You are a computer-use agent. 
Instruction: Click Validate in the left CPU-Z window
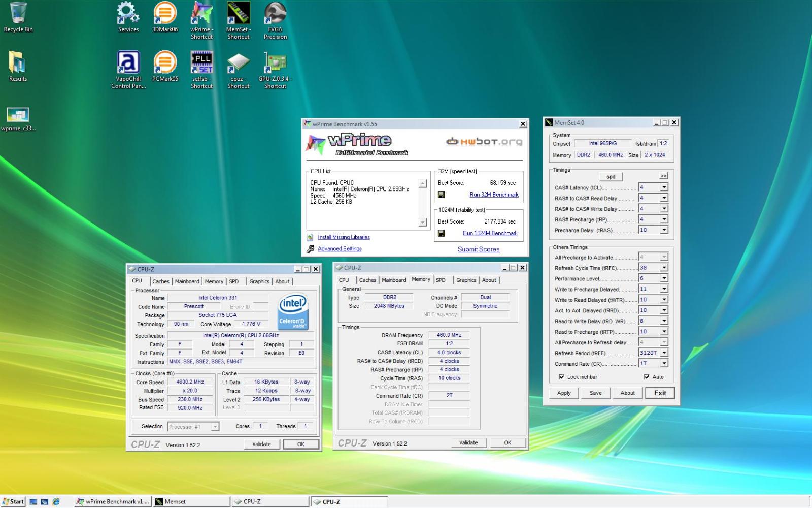coord(261,444)
